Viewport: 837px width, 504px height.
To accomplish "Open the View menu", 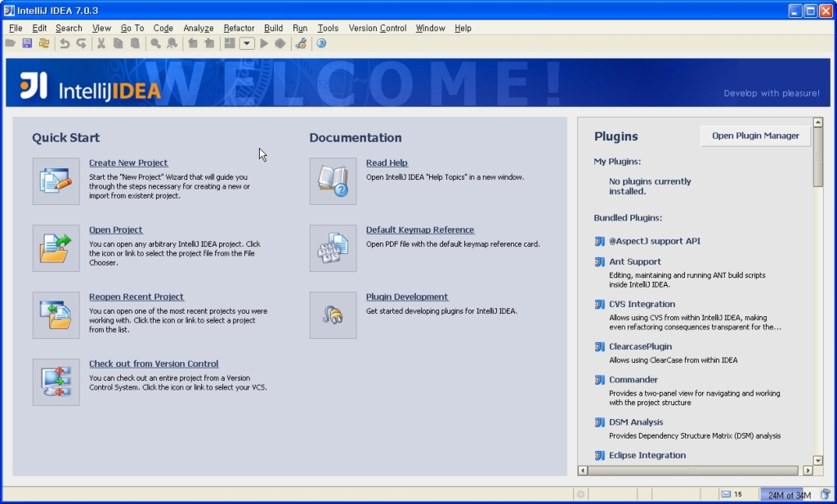I will click(x=101, y=29).
